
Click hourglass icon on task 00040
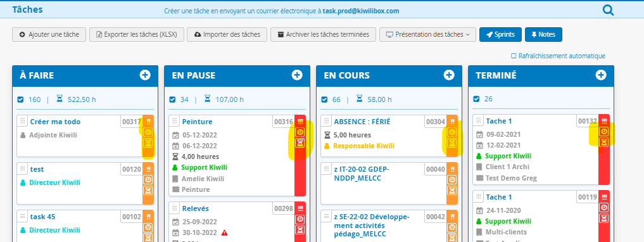[x=452, y=190]
